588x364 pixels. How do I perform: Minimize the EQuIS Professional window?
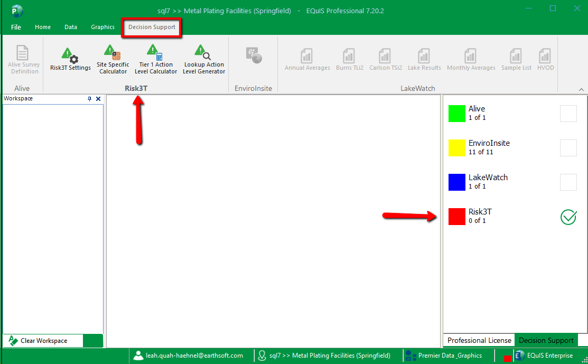(x=528, y=8)
